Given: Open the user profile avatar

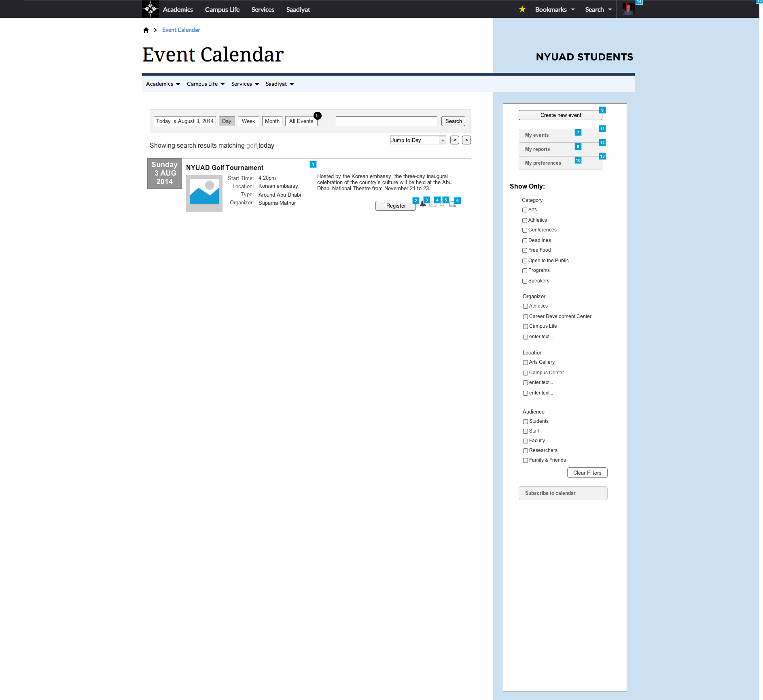Looking at the screenshot, I should tap(628, 9).
